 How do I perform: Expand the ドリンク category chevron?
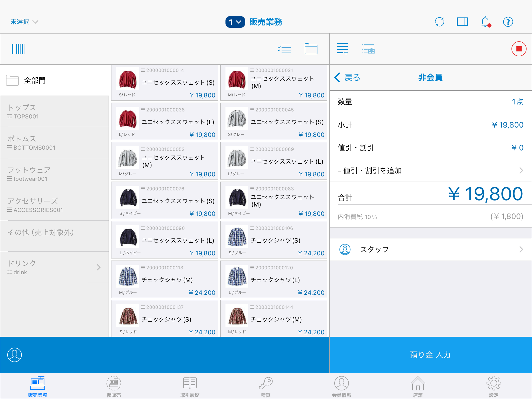click(99, 267)
